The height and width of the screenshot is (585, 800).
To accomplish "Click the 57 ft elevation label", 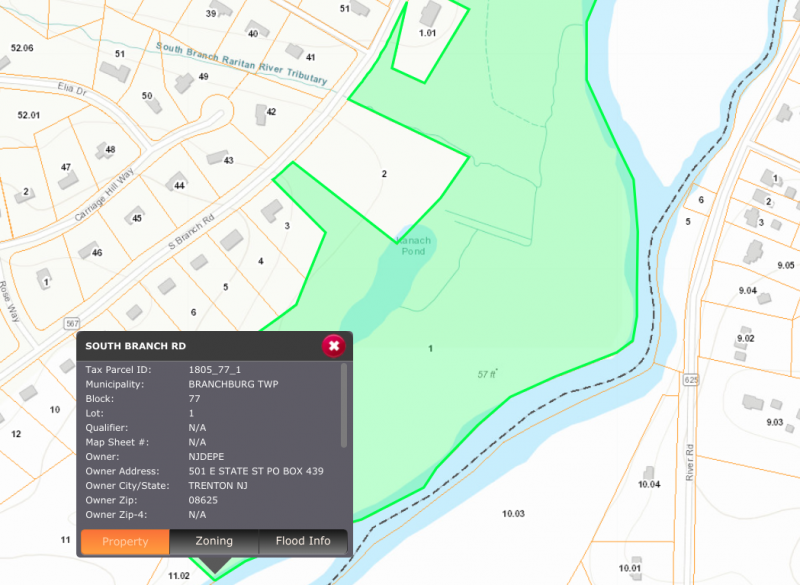I will 487,374.
